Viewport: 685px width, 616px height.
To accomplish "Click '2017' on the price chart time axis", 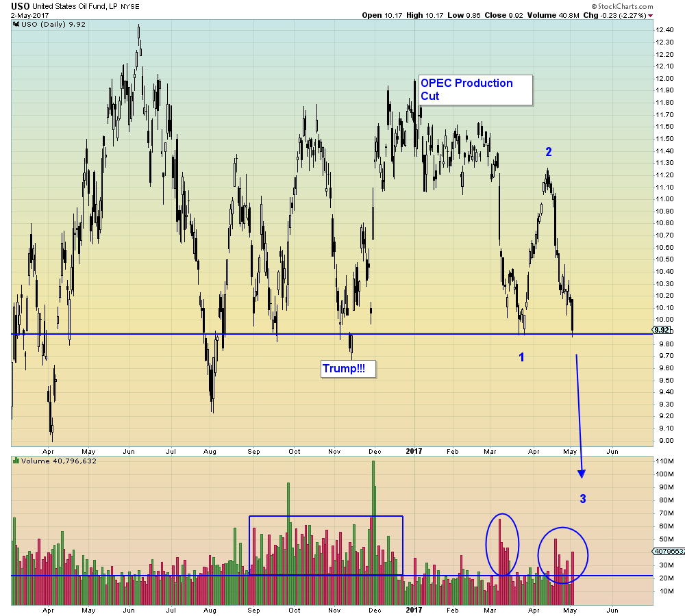I will pyautogui.click(x=414, y=452).
